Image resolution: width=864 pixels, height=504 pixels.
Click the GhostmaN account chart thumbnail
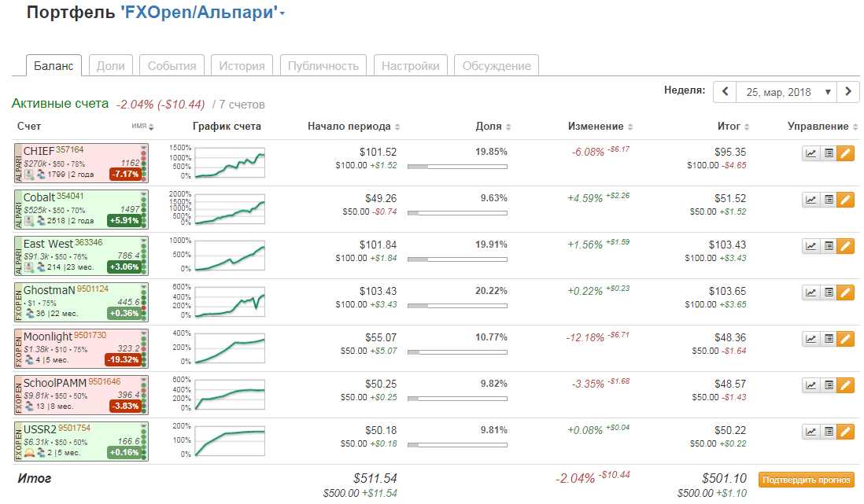pos(229,300)
